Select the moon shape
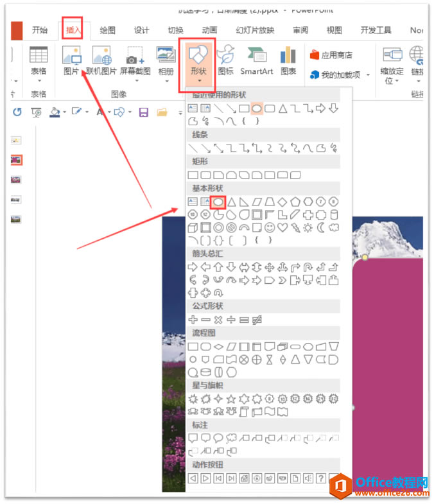Image resolution: width=434 pixels, height=504 pixels. (321, 227)
